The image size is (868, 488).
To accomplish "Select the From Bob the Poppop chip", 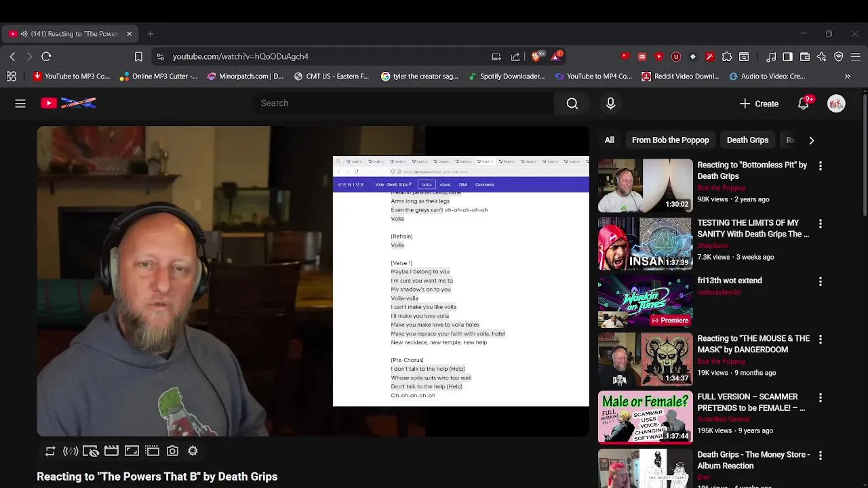I will tap(670, 140).
